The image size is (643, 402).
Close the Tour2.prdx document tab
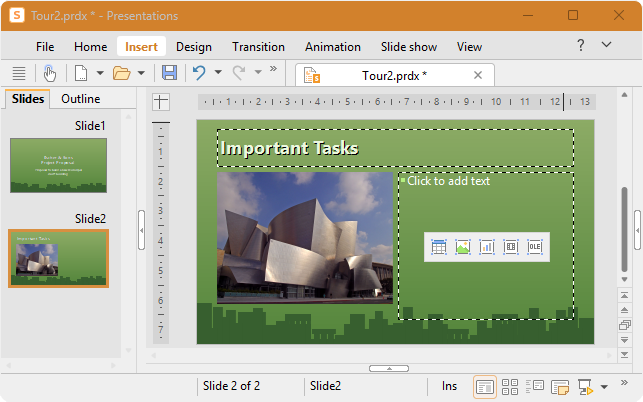tap(478, 75)
